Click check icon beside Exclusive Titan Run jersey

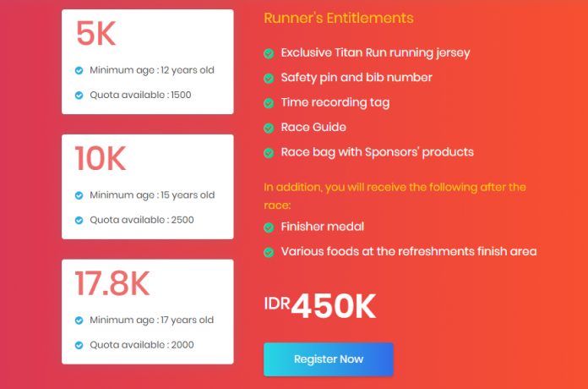tap(269, 53)
